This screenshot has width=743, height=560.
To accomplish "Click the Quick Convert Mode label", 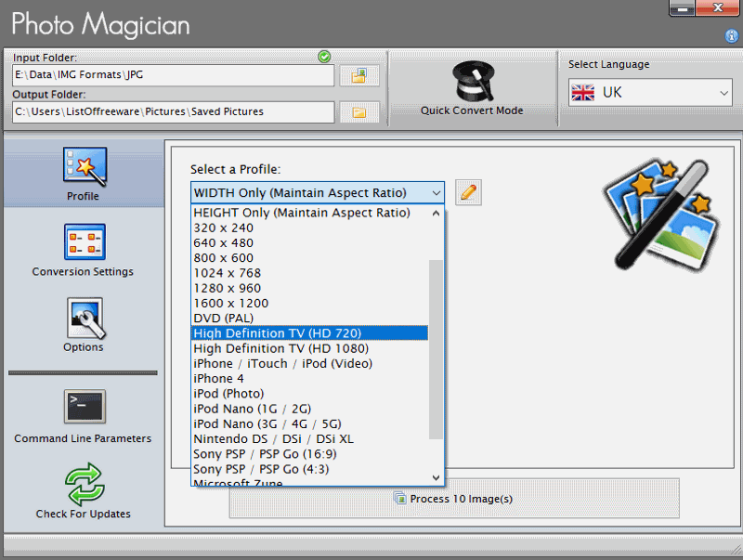I will coord(472,111).
